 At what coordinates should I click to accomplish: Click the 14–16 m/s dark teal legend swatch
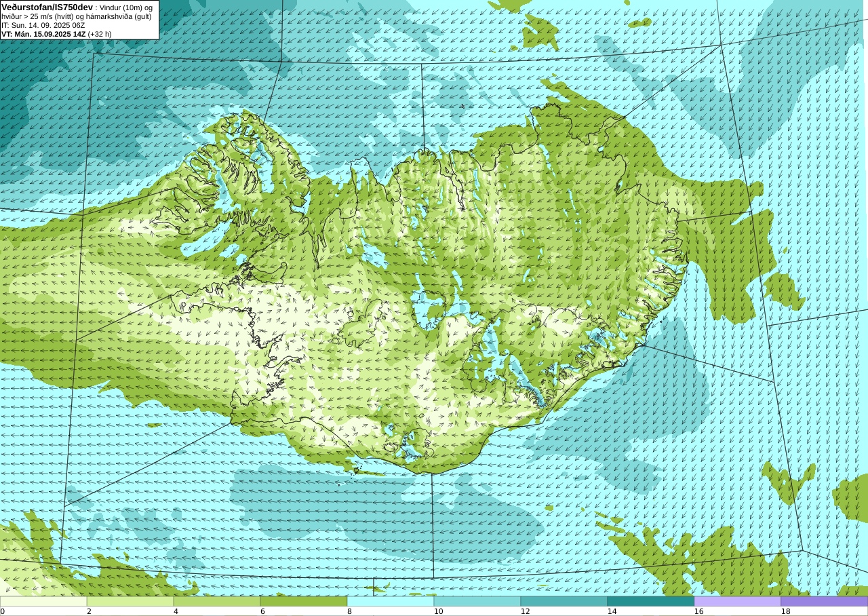[x=651, y=601]
